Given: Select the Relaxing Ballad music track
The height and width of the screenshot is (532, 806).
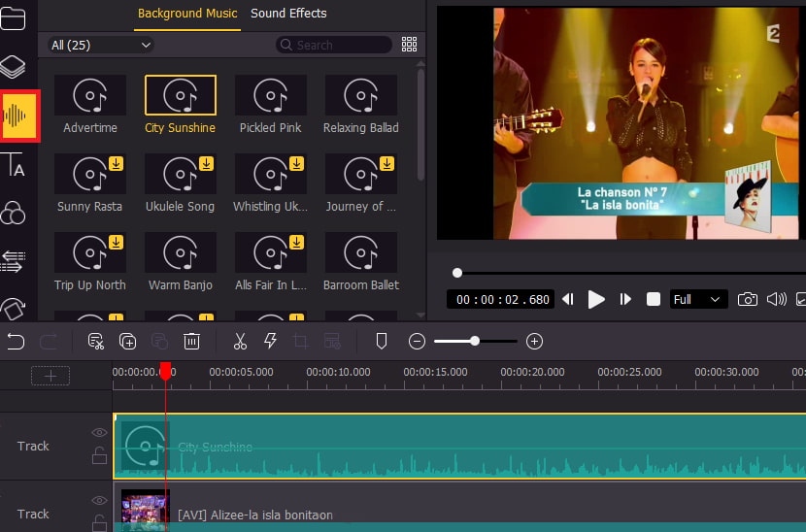Looking at the screenshot, I should coord(361,104).
